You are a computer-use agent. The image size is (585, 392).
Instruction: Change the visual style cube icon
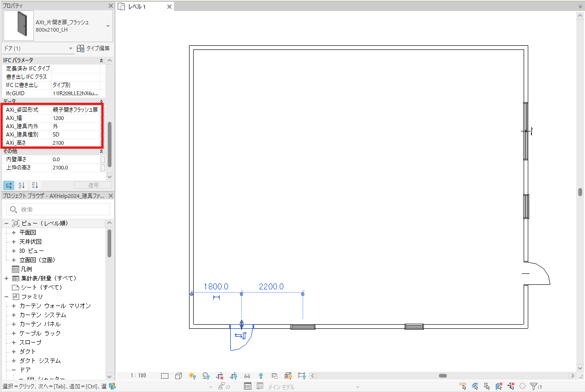click(179, 376)
